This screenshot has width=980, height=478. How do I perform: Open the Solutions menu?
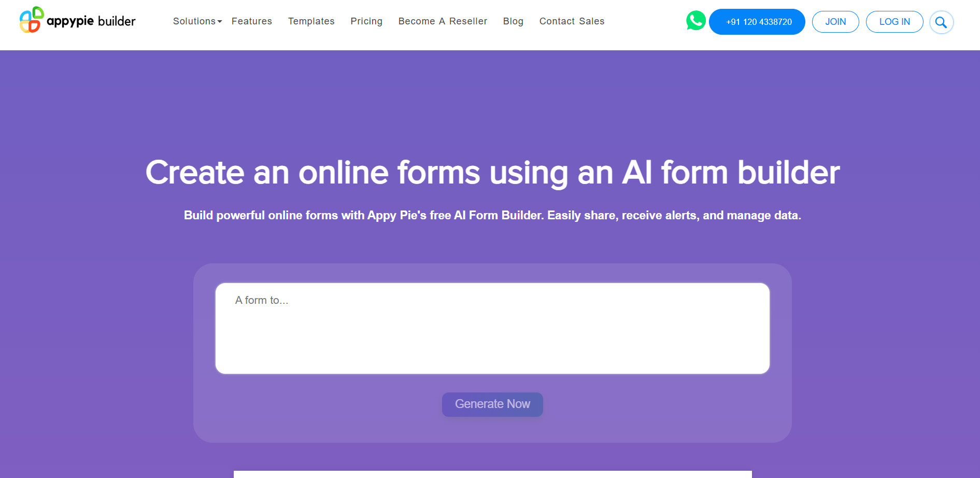194,21
